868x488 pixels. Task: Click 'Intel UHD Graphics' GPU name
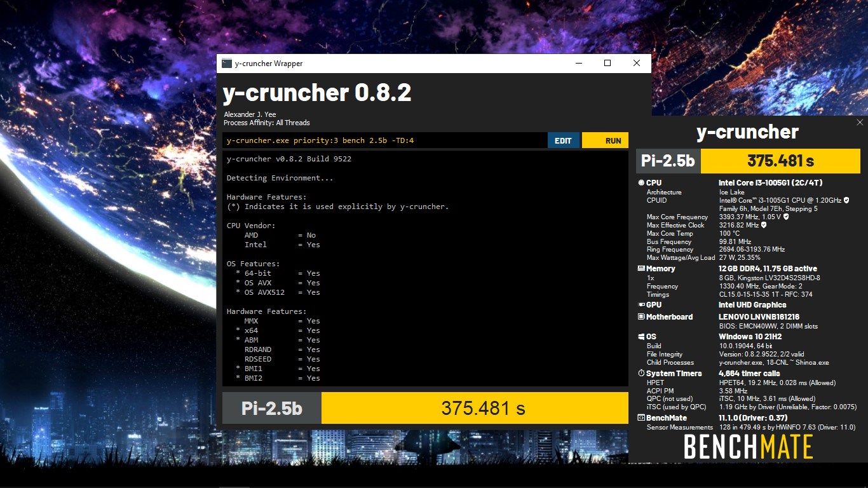click(x=752, y=305)
